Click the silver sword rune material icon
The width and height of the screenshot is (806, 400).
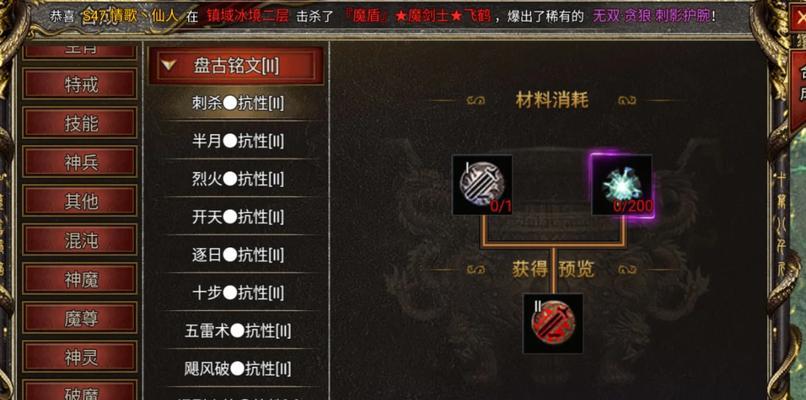pyautogui.click(x=482, y=185)
